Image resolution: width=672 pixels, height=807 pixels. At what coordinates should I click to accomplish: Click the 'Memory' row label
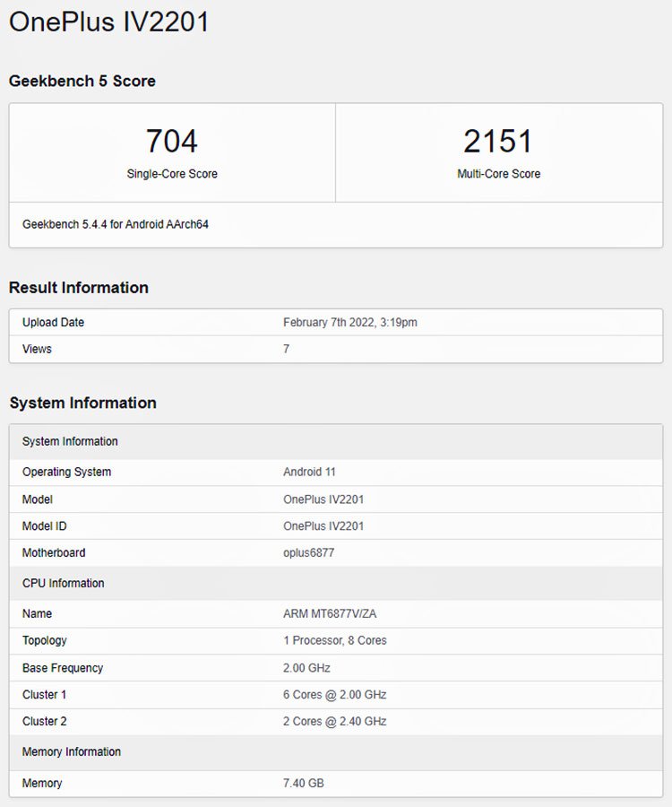tap(42, 784)
